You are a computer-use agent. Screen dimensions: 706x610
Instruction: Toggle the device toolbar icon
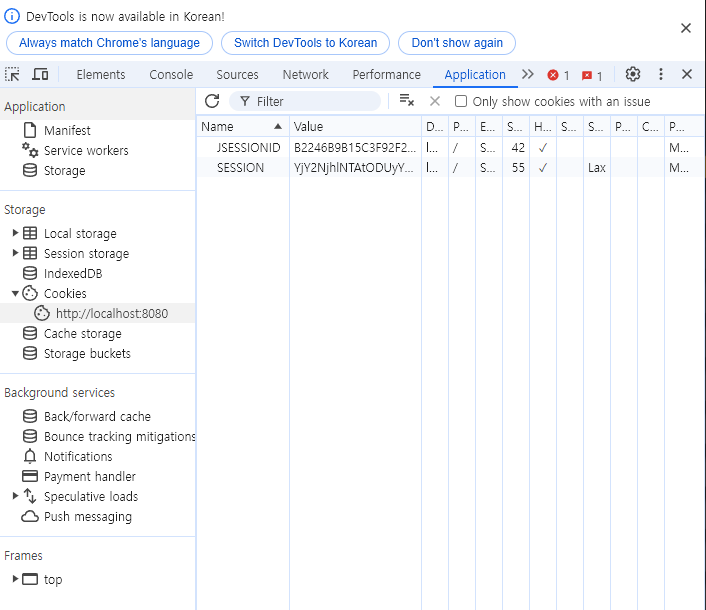tap(40, 74)
